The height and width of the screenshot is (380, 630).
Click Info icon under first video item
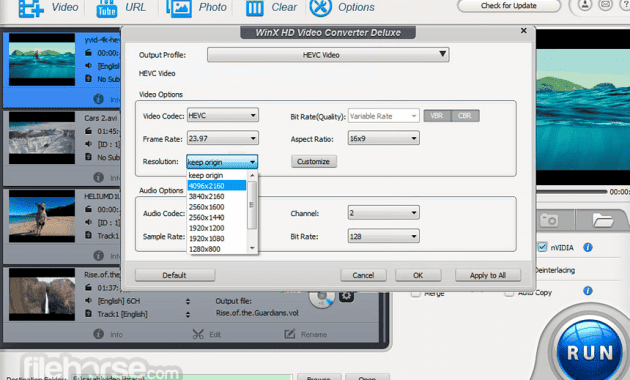coord(98,99)
